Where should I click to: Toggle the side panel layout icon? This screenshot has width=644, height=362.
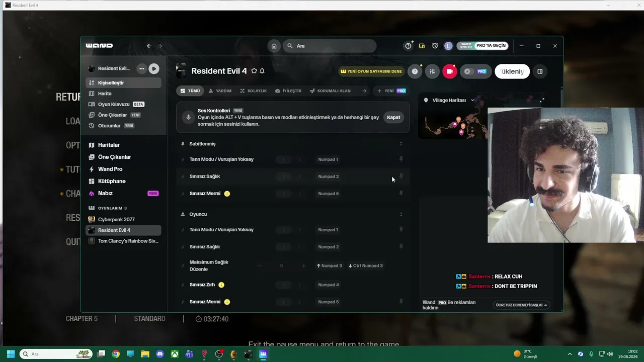pos(540,71)
